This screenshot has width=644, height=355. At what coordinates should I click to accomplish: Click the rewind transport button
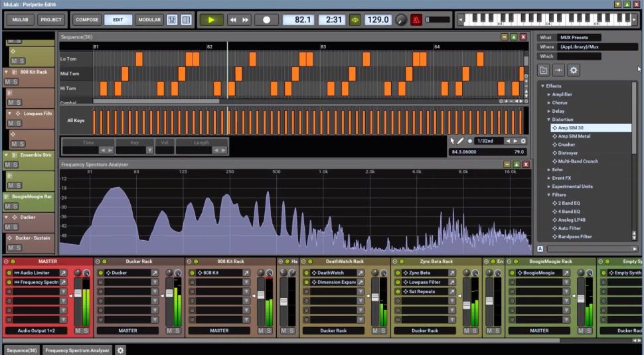coord(233,20)
